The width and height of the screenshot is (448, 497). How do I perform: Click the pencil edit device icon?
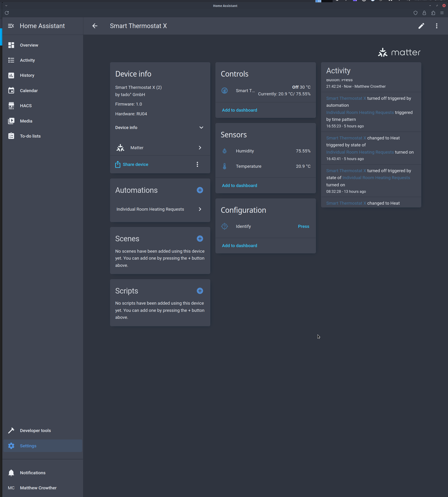(x=421, y=26)
